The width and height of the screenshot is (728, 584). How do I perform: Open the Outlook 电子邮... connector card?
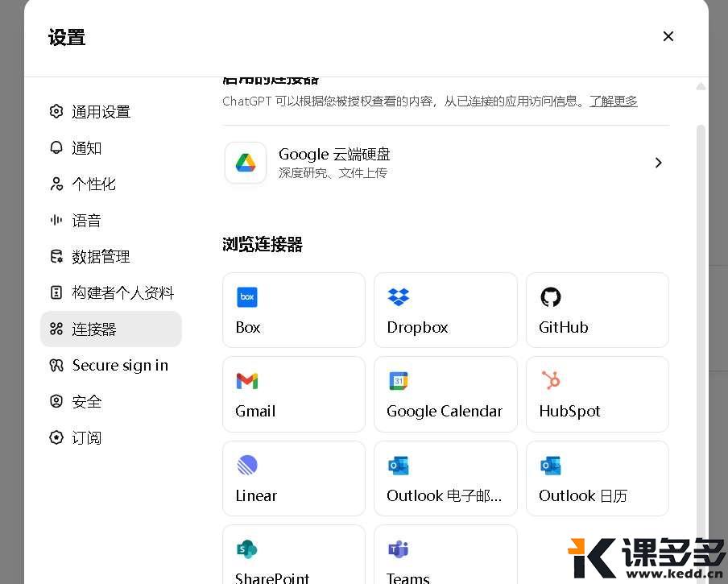click(x=445, y=478)
